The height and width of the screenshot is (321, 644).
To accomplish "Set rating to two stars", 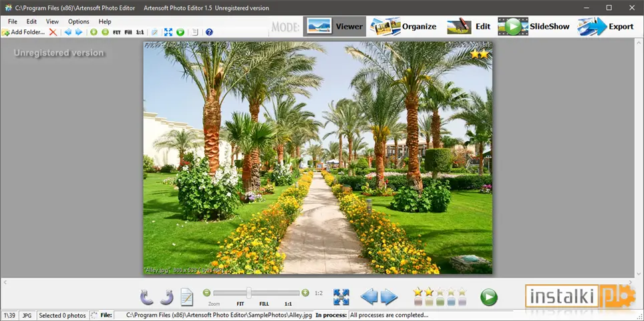I will [x=429, y=292].
